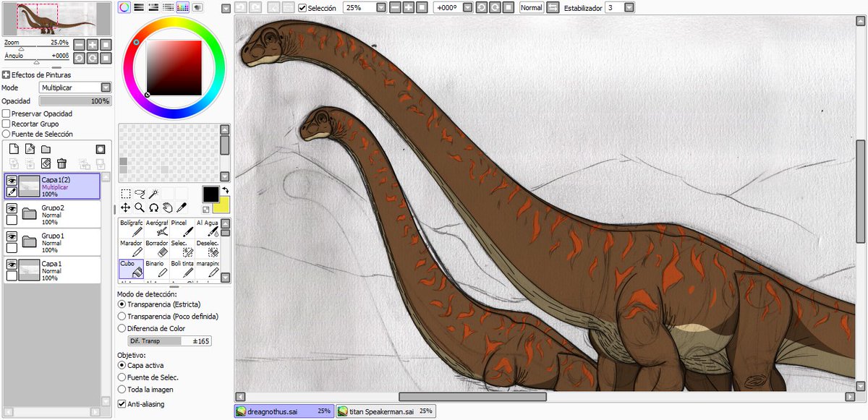Hide the Grupo1 folder layer
Viewport: 868px width, 420px height.
12,236
